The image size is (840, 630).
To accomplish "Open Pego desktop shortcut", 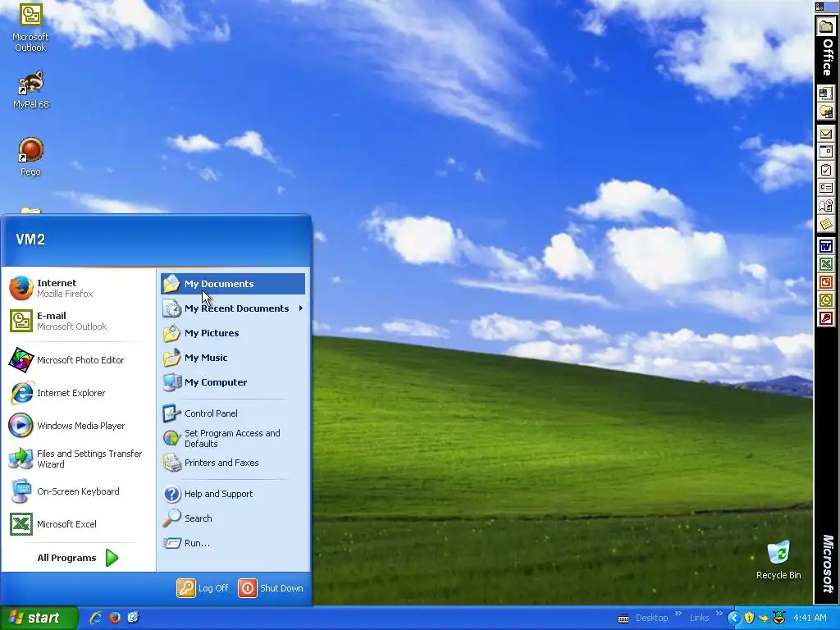I will [x=30, y=157].
